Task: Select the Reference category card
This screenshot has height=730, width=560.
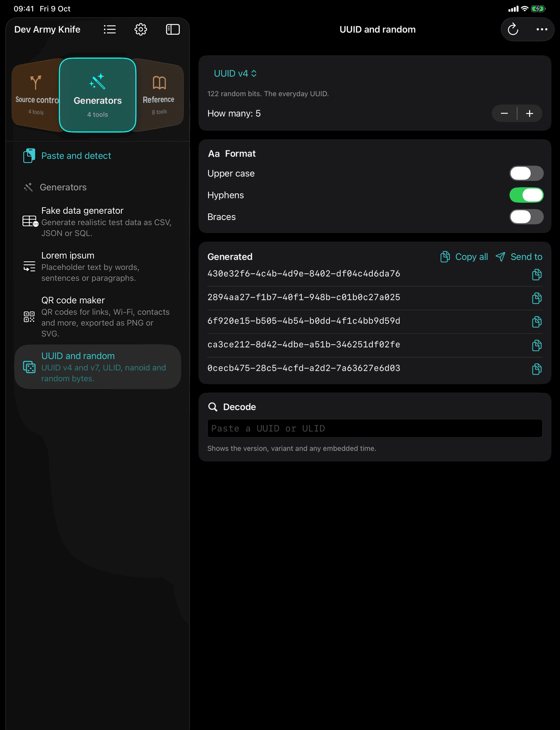Action: tap(159, 95)
